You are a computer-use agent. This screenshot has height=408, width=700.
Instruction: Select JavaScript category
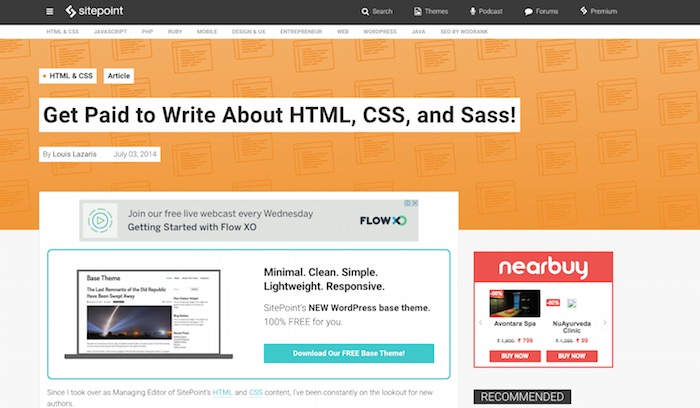[x=110, y=32]
